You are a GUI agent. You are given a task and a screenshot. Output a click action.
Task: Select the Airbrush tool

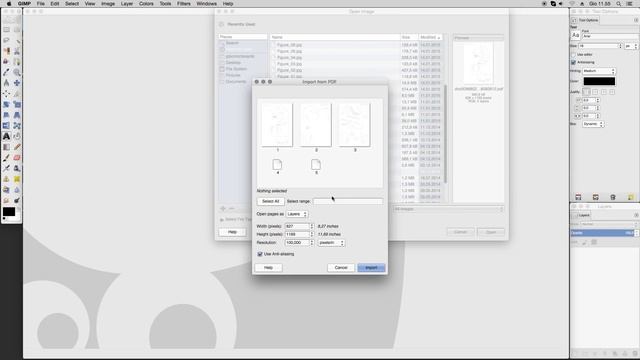[7, 168]
